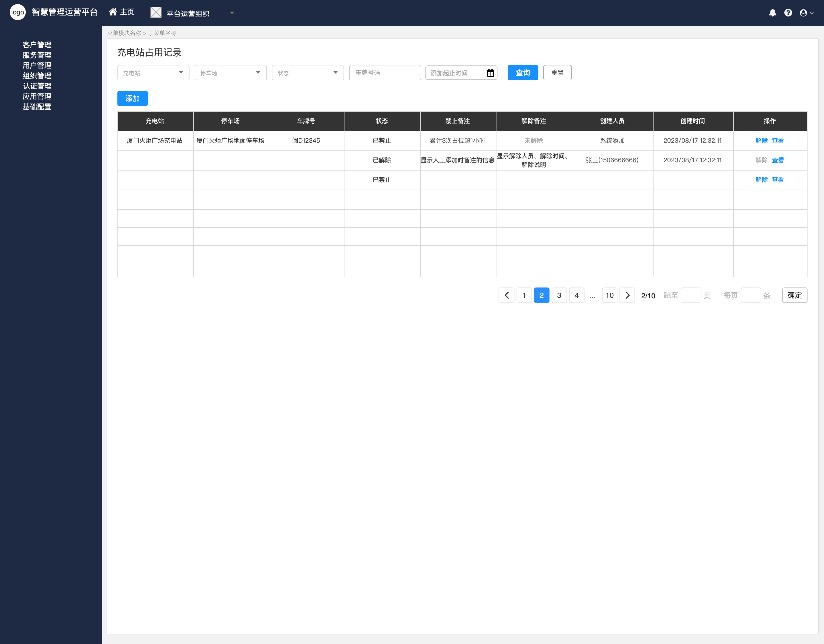
Task: Open 认证管理 in the sidebar
Action: click(x=37, y=86)
